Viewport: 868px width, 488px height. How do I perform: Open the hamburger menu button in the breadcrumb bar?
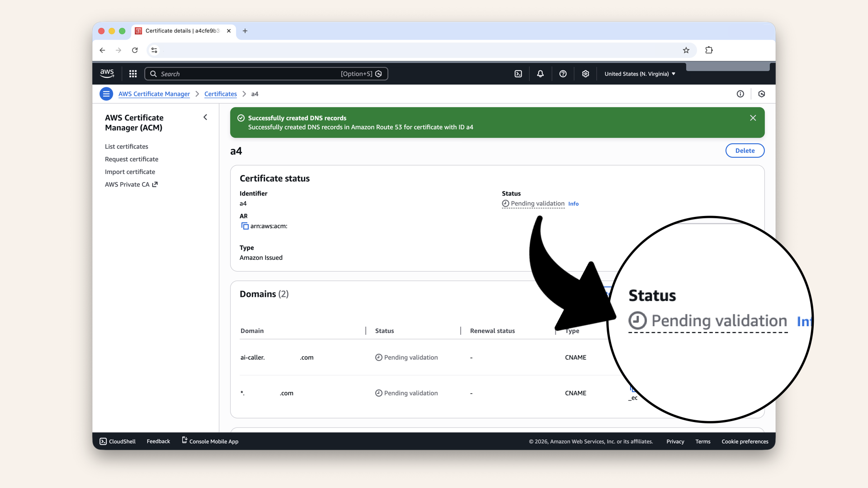106,94
